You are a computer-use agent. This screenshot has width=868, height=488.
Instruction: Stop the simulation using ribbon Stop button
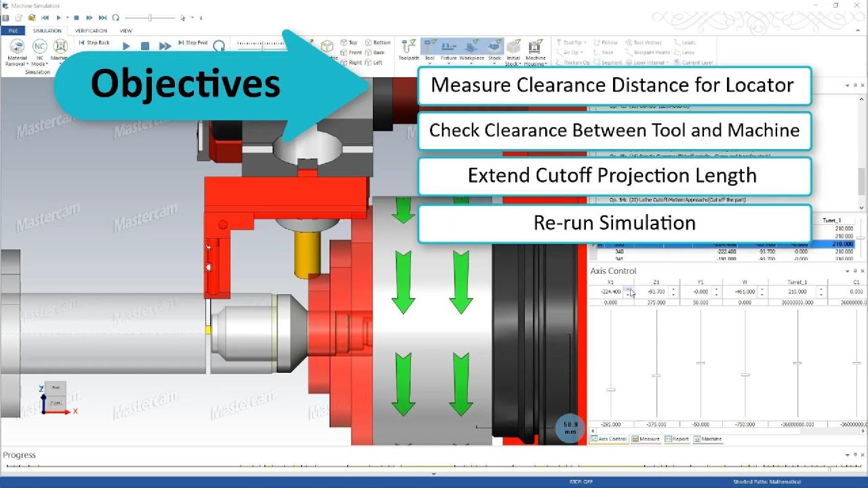coord(144,46)
